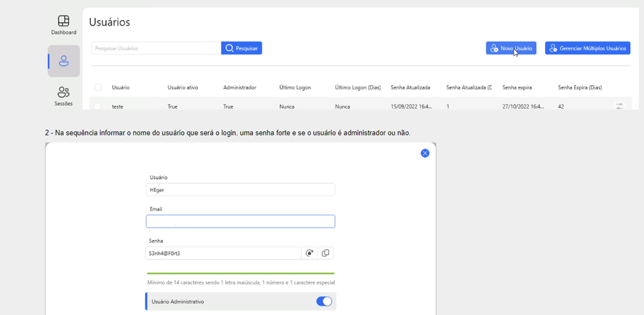Viewport: 644px width, 315px height.
Task: Sort by the Usuário column header
Action: (121, 87)
